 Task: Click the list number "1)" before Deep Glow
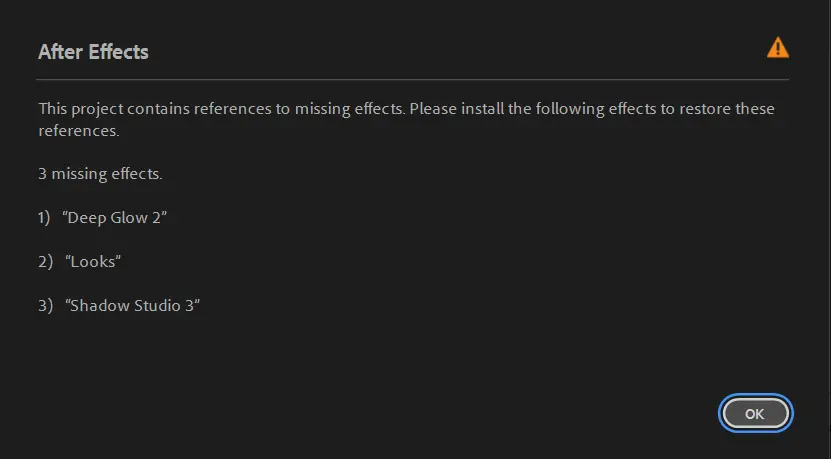coord(44,218)
